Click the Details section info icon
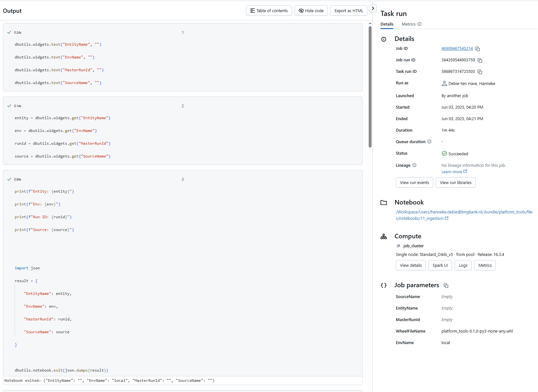 (384, 39)
